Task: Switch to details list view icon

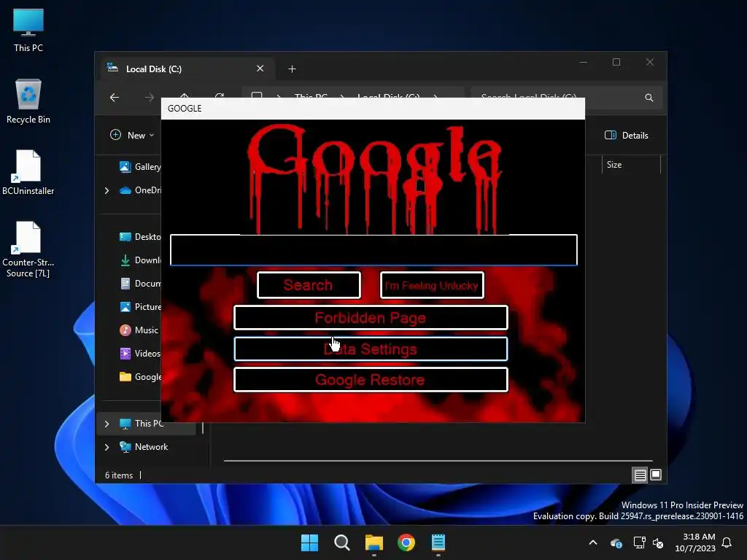Action: (640, 475)
